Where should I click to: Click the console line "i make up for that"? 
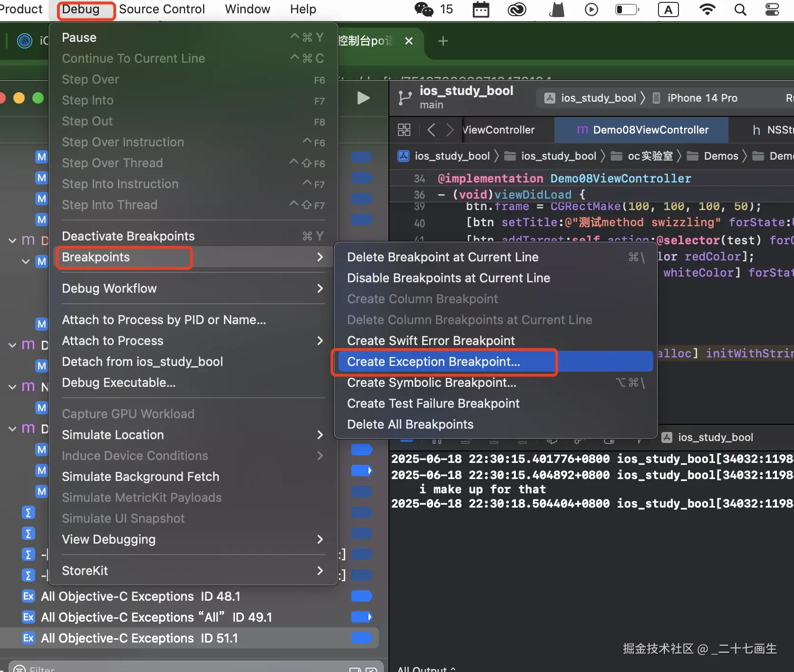coord(483,489)
